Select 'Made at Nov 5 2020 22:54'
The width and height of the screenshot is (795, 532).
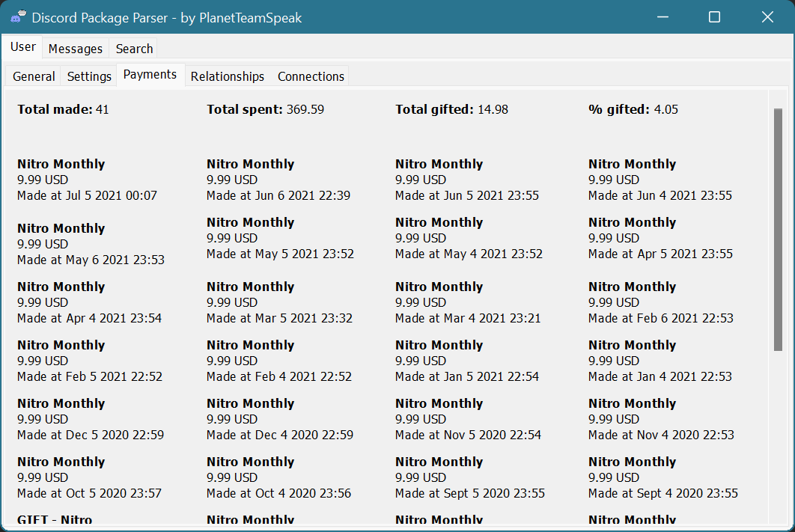pos(469,435)
